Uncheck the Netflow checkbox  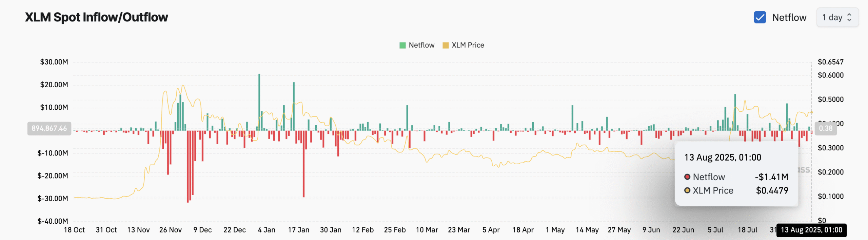(x=759, y=17)
